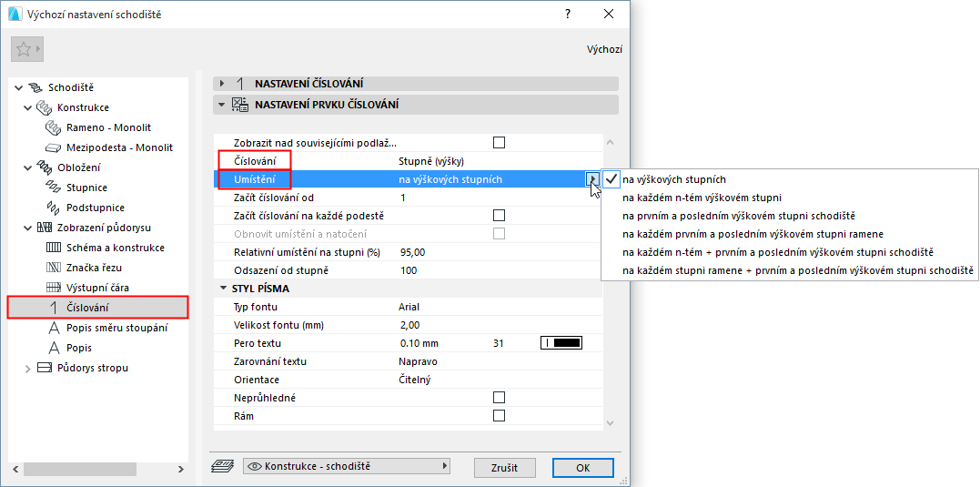Open Popis směru stoupání page
Screen dimensions: 980x487
[x=116, y=328]
